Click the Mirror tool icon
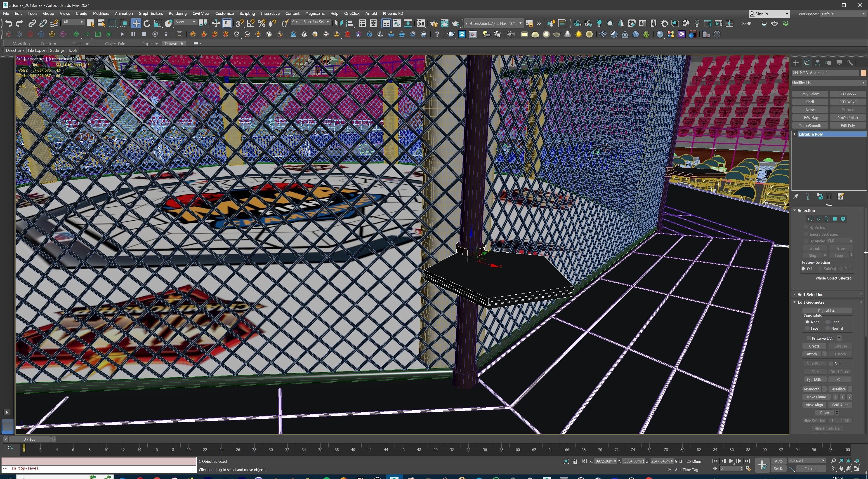 [x=339, y=23]
